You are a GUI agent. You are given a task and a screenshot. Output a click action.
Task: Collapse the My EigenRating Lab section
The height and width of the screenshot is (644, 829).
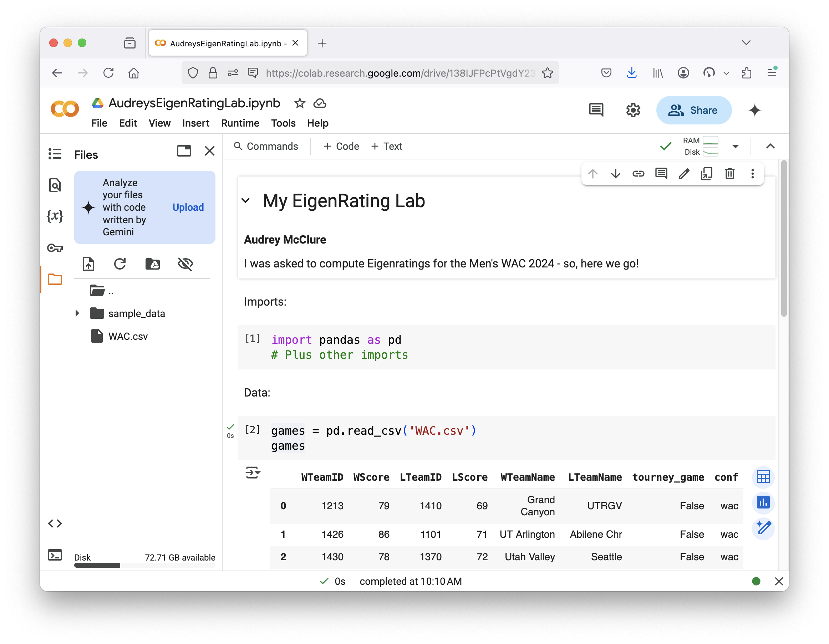tap(246, 201)
